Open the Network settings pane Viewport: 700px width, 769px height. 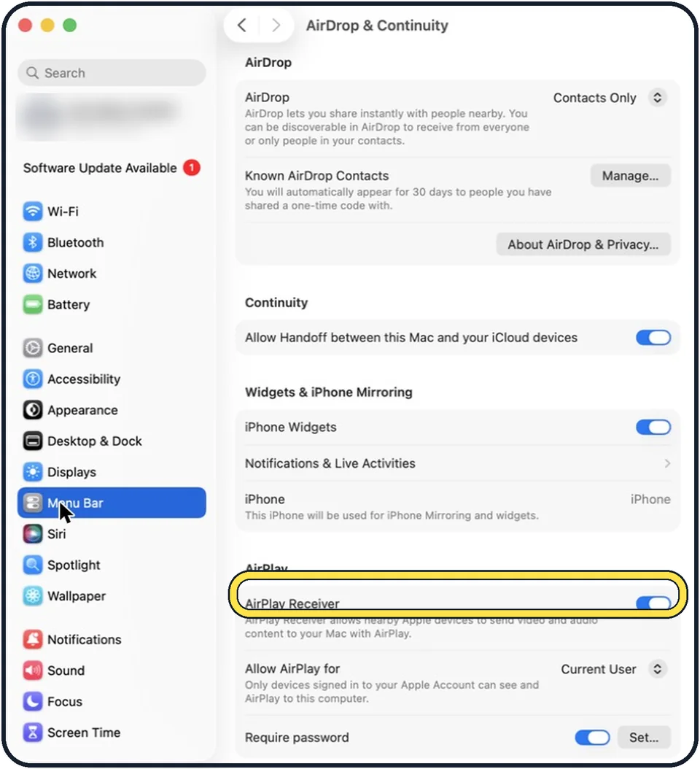coord(112,273)
